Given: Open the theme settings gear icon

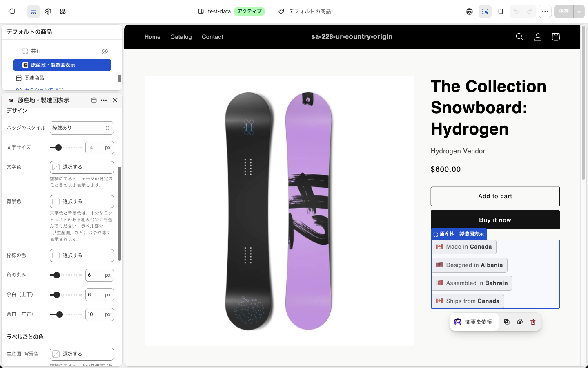Looking at the screenshot, I should 48,11.
